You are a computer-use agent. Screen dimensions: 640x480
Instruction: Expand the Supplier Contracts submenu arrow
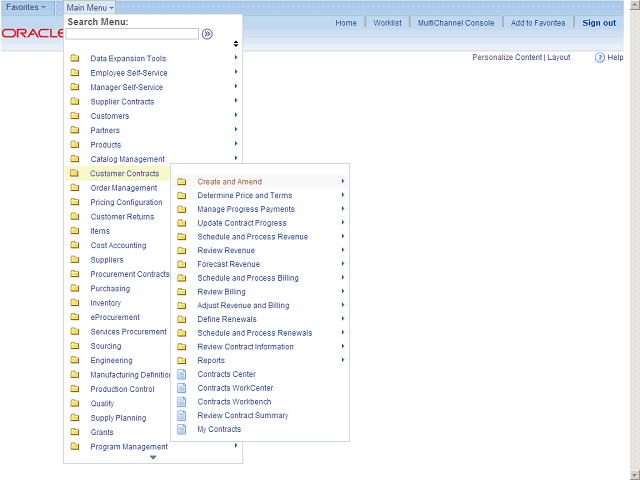(236, 101)
